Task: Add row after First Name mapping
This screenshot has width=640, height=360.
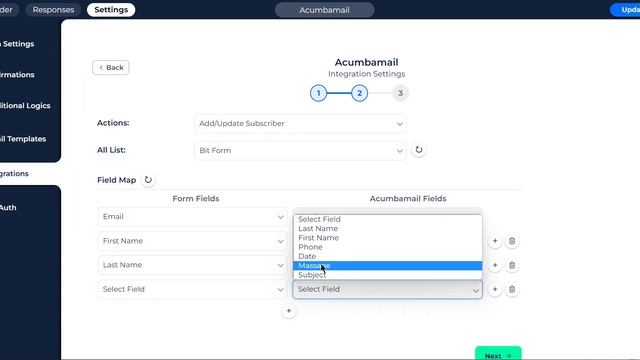Action: 495,241
